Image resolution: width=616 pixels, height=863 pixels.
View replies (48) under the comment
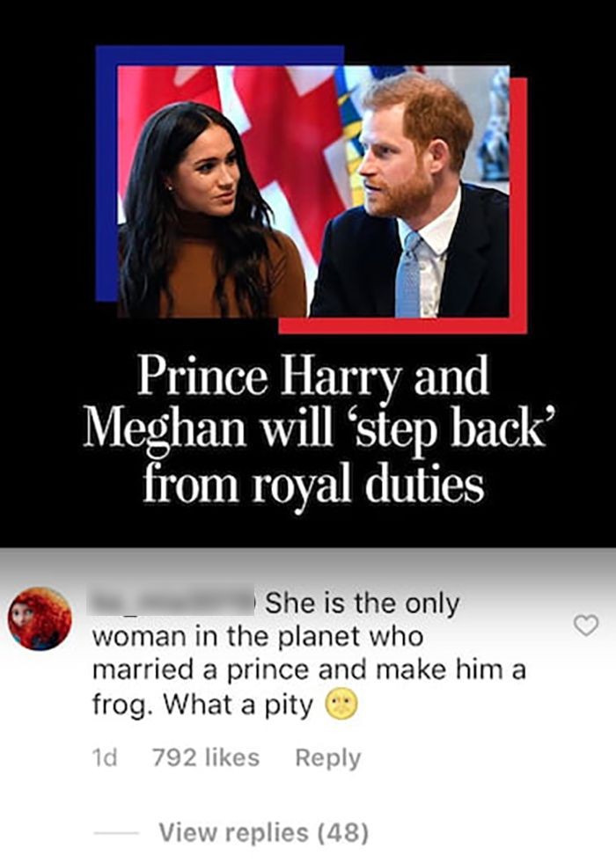point(263,831)
